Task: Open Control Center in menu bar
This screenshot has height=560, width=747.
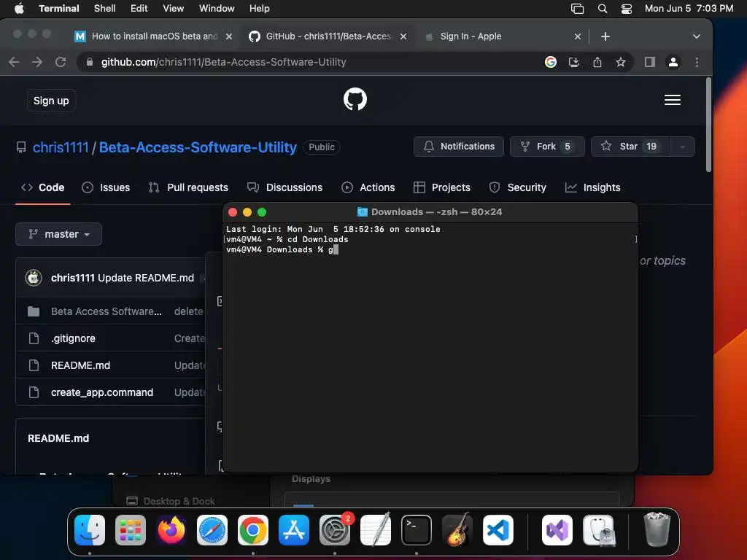Action: point(627,9)
